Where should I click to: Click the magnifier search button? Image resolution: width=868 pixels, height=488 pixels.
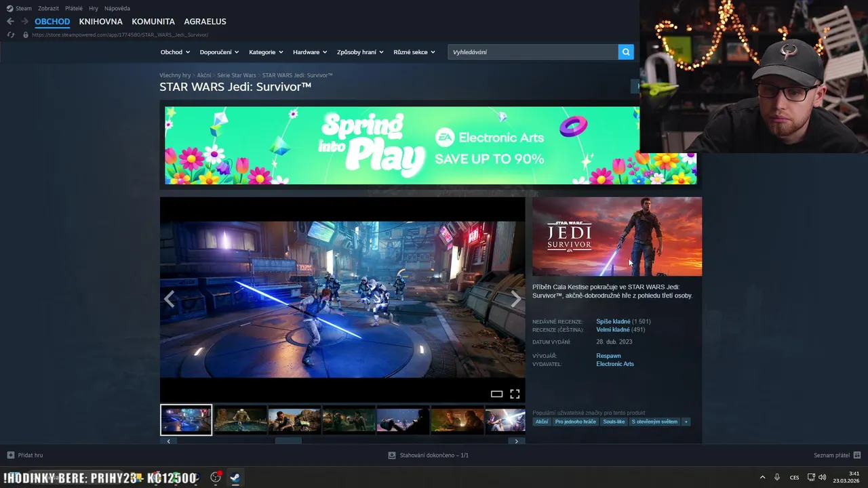point(626,52)
